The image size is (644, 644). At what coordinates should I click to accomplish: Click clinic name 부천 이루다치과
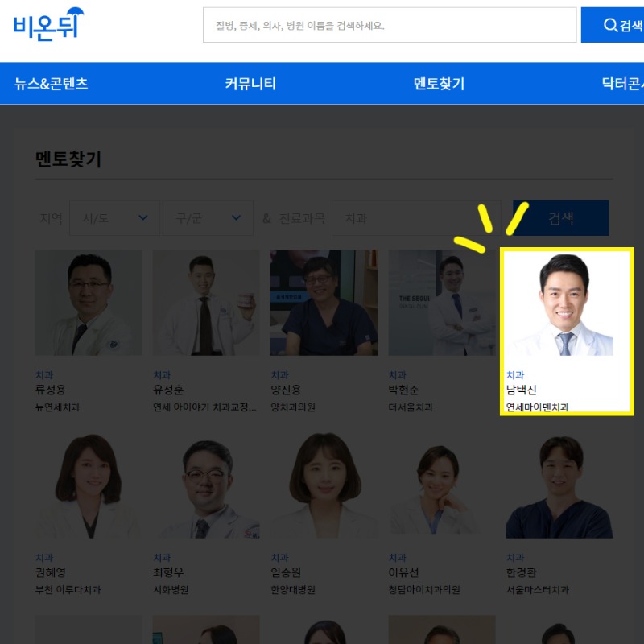pyautogui.click(x=68, y=590)
